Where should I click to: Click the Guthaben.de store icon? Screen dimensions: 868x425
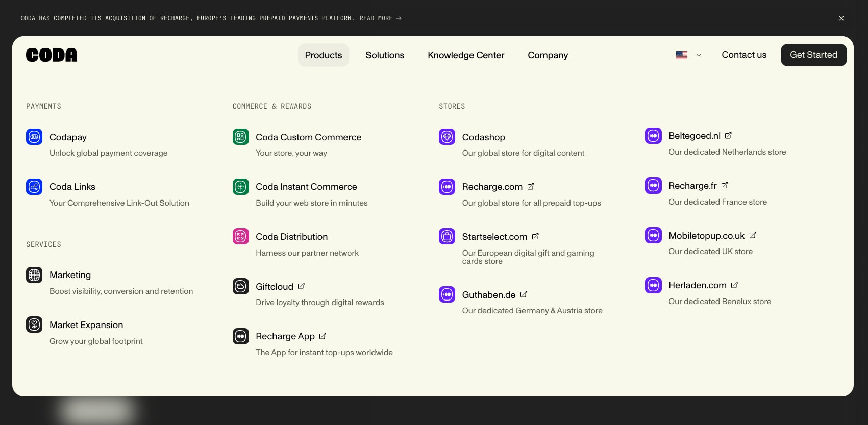[x=447, y=294]
